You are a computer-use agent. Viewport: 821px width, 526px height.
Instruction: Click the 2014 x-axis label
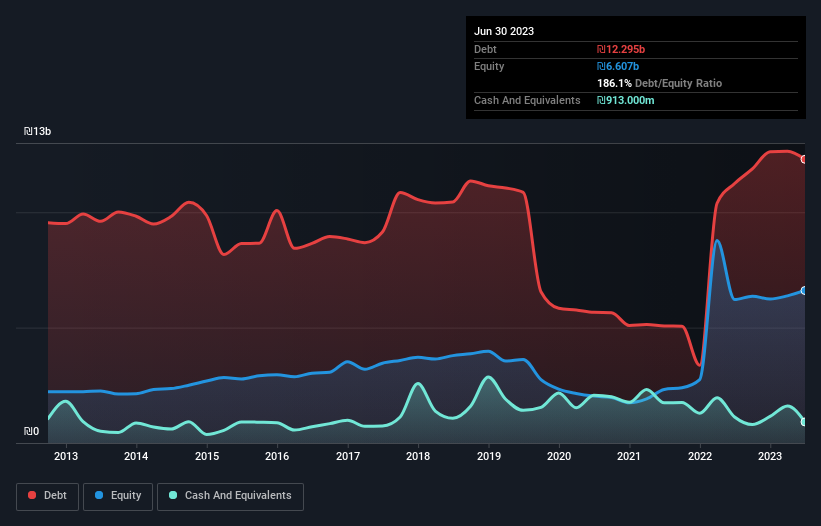click(x=136, y=456)
